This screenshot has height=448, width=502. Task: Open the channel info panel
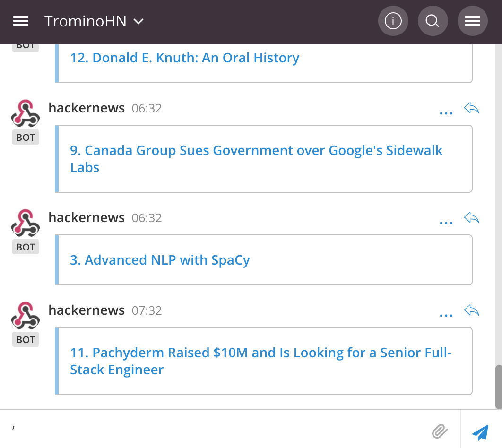[393, 21]
